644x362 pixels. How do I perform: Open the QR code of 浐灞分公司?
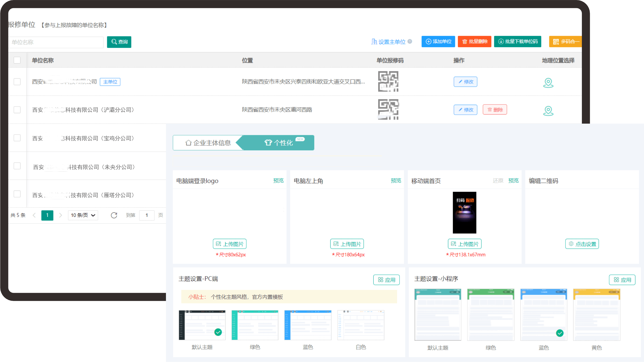(x=388, y=110)
